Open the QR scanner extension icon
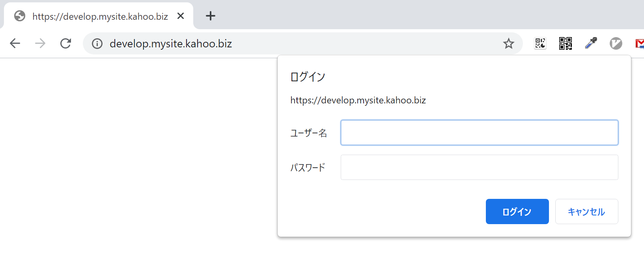This screenshot has width=644, height=262. 540,43
